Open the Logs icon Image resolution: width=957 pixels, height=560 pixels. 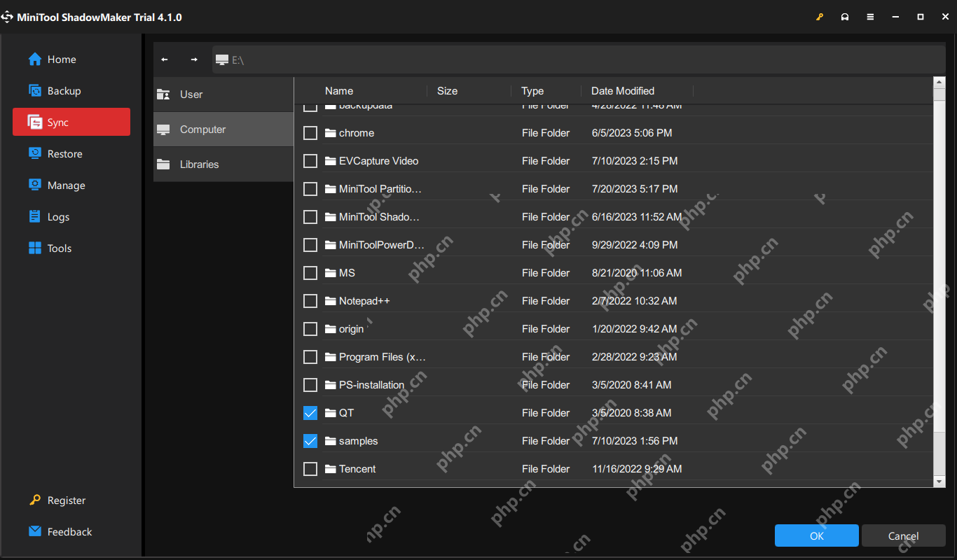[35, 217]
